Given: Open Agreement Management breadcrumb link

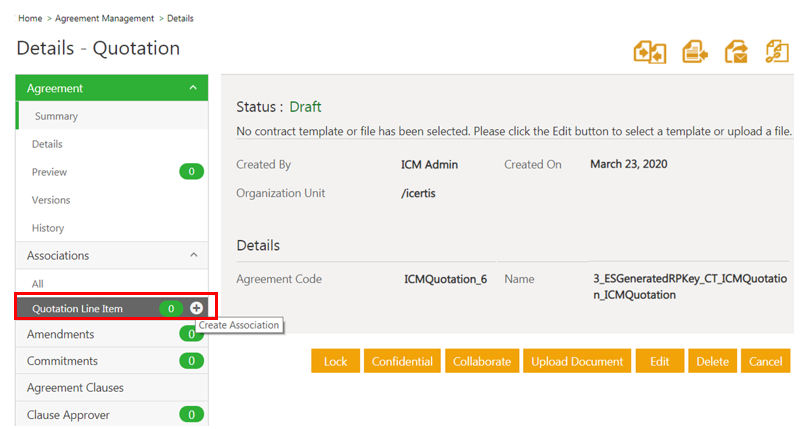Looking at the screenshot, I should pos(105,18).
